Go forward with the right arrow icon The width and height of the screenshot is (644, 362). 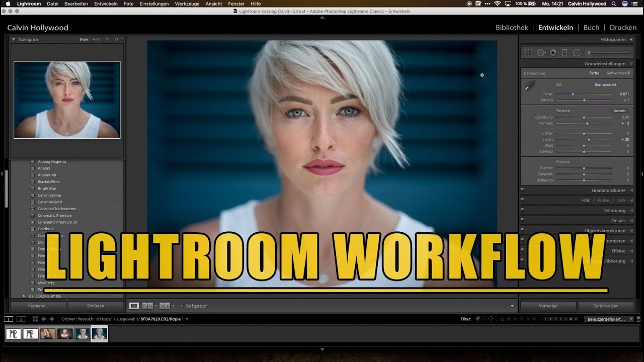click(51, 319)
